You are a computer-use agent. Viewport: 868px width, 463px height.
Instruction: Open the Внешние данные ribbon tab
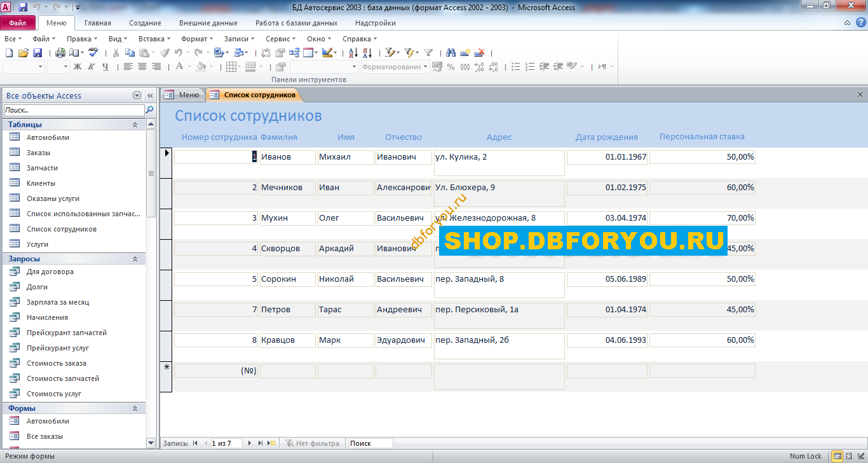tap(208, 23)
